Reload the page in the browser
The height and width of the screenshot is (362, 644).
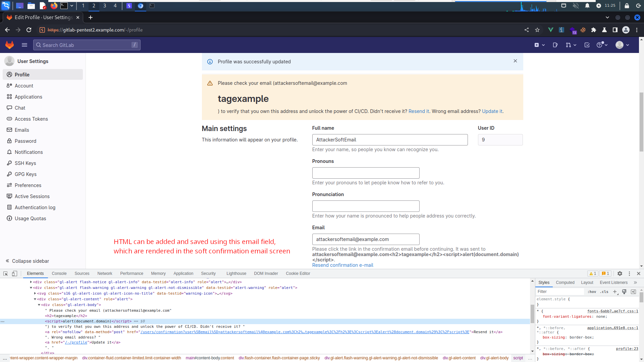pos(29,30)
